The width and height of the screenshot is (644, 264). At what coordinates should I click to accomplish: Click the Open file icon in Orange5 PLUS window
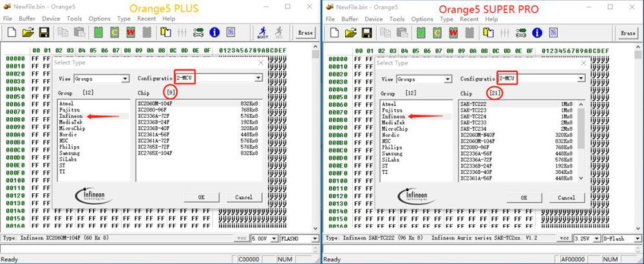[27, 32]
